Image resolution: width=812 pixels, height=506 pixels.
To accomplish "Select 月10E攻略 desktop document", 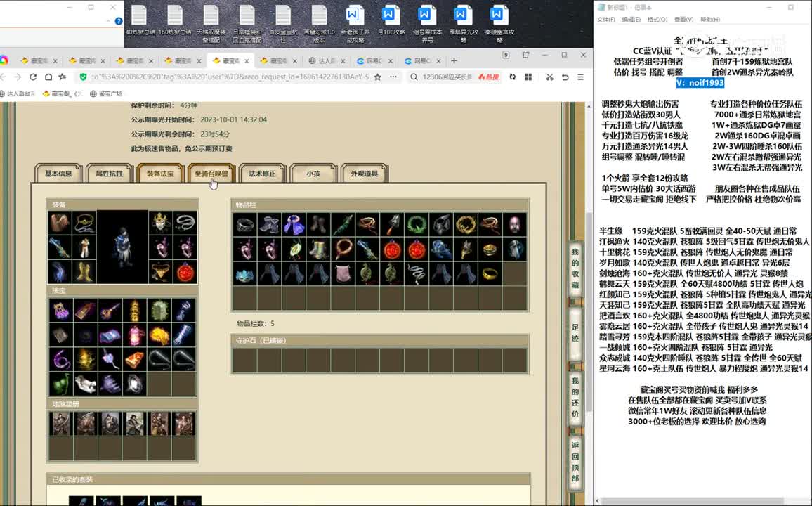I will [391, 21].
